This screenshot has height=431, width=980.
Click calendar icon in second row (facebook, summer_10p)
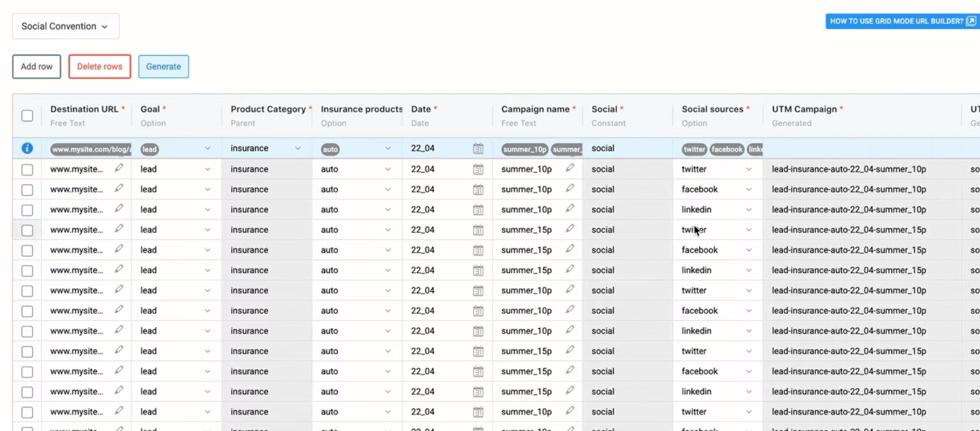click(478, 189)
